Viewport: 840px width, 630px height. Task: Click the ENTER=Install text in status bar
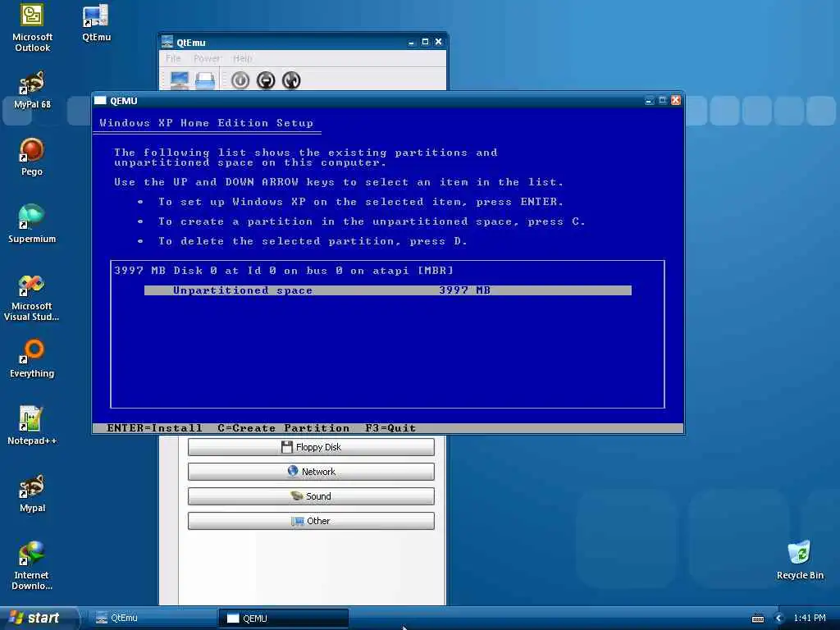pos(155,428)
